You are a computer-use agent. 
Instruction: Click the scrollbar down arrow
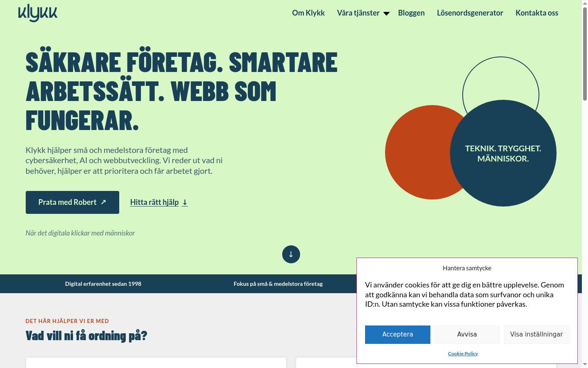tap(585, 364)
